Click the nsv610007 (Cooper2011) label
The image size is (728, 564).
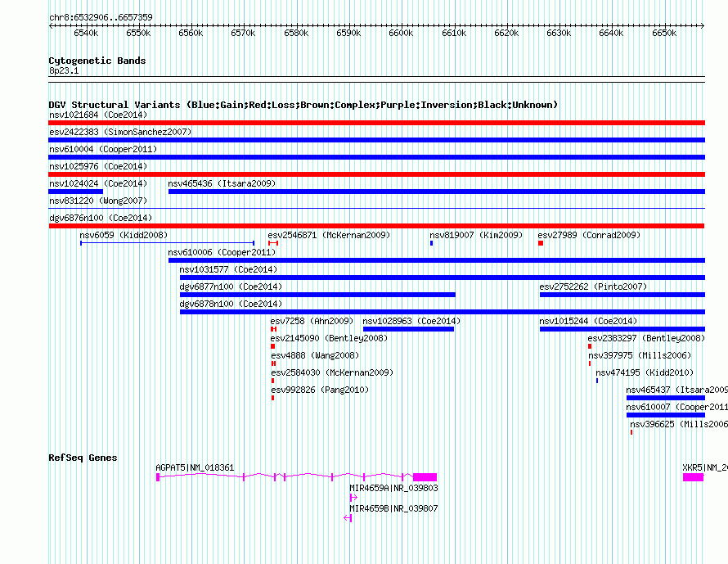click(x=677, y=407)
